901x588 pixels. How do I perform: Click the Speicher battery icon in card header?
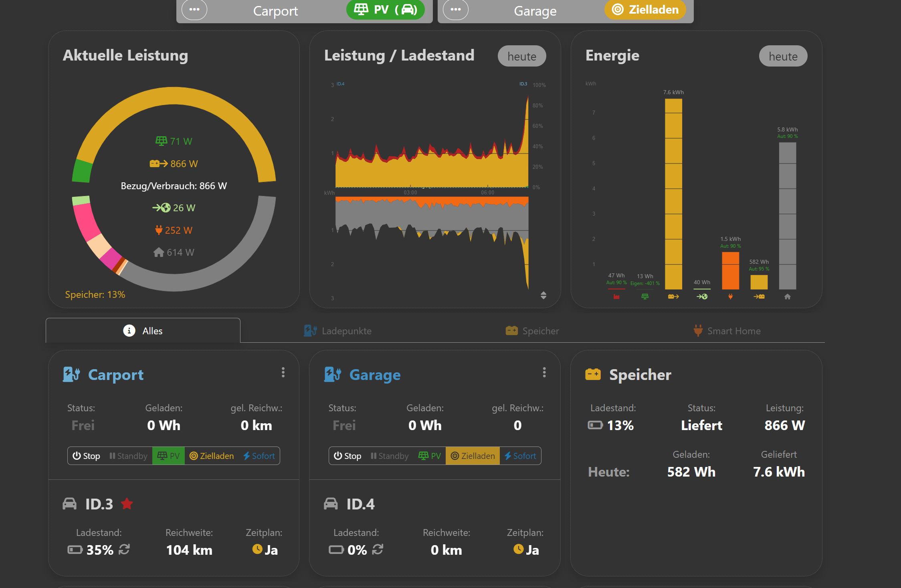[593, 374]
